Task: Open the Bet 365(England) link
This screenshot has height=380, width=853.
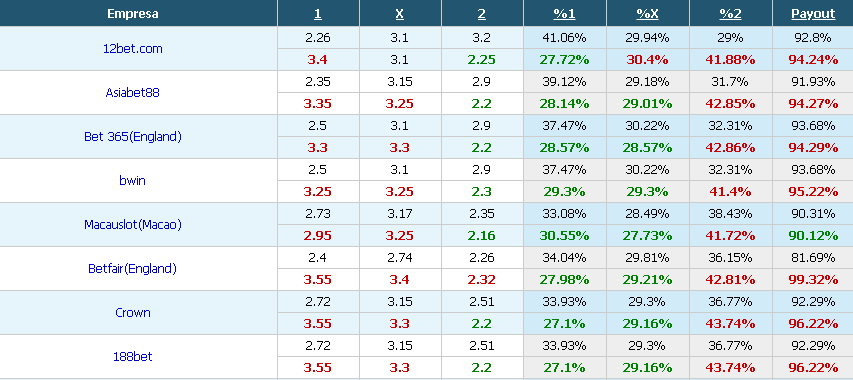Action: (133, 136)
